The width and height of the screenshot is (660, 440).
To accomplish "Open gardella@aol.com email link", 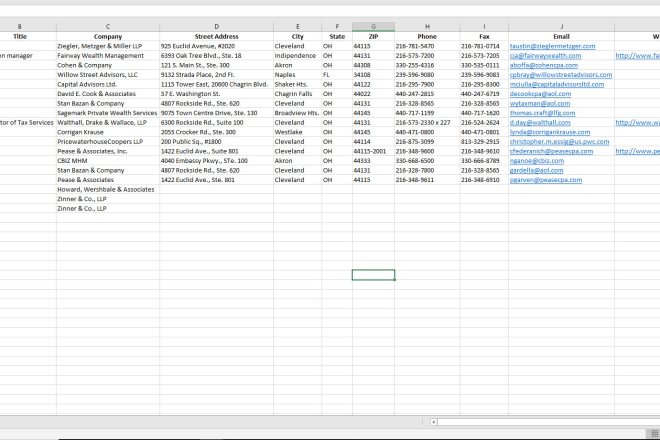I will (536, 171).
